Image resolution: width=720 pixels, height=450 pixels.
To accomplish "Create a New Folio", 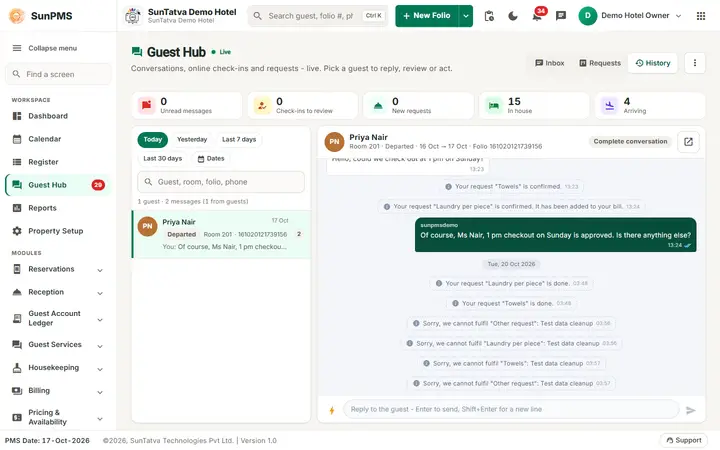I will [x=427, y=16].
